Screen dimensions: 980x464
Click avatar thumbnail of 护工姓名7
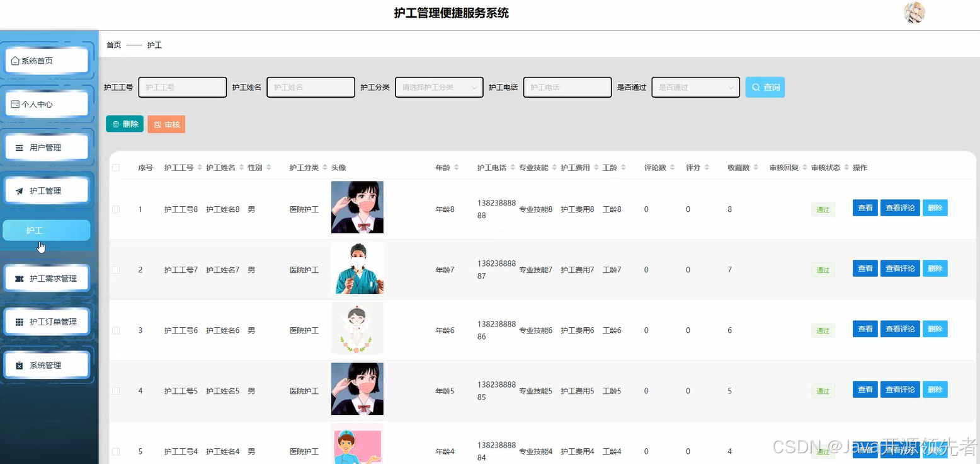[357, 268]
